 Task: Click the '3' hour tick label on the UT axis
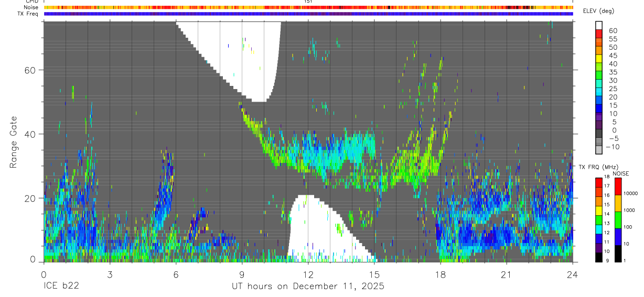(110, 274)
